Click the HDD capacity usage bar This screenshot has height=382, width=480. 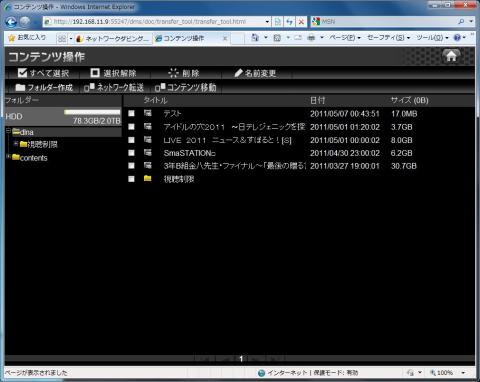click(92, 112)
